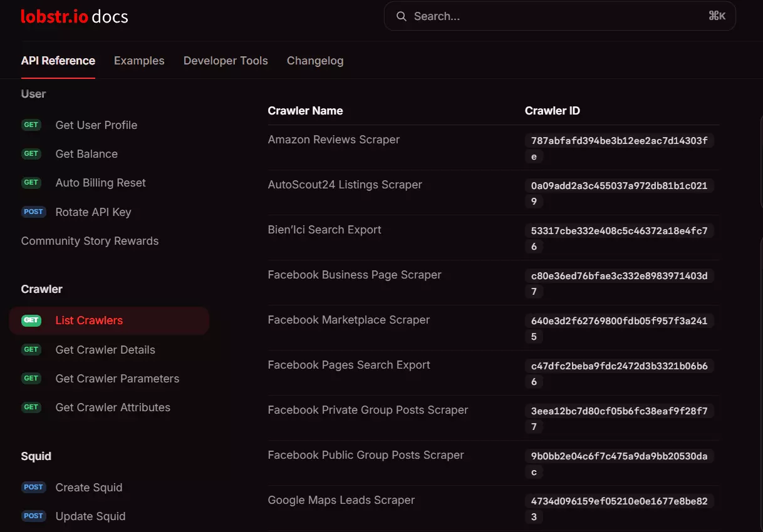The image size is (763, 532).
Task: Click the Squid section heading
Action: (x=36, y=456)
